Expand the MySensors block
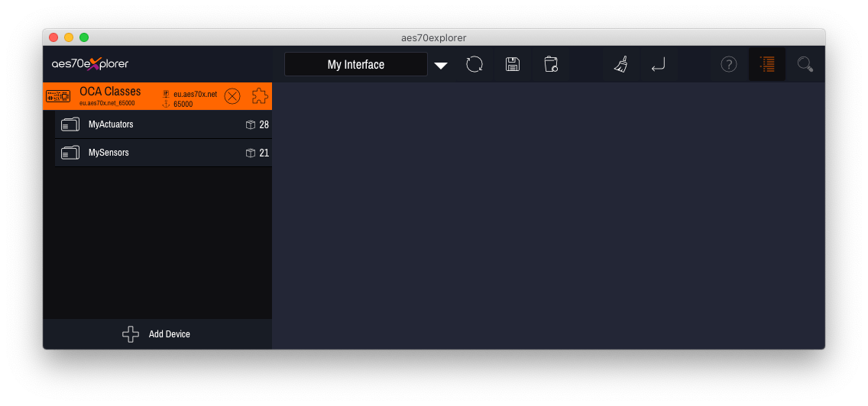 pyautogui.click(x=108, y=153)
